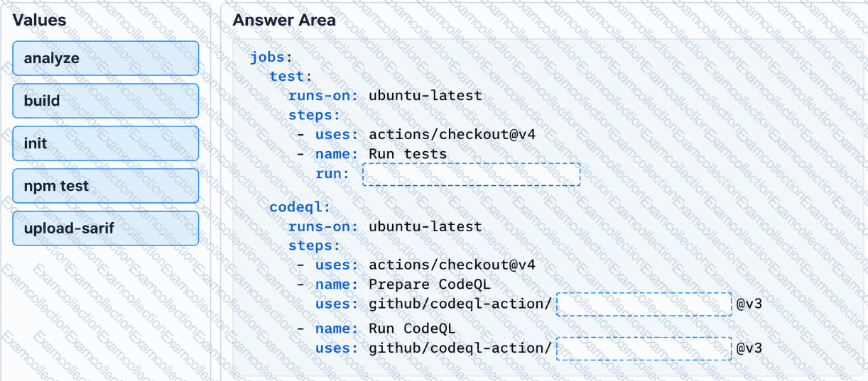868x381 pixels.
Task: Select the "analyze" value tile
Action: pyautogui.click(x=105, y=58)
